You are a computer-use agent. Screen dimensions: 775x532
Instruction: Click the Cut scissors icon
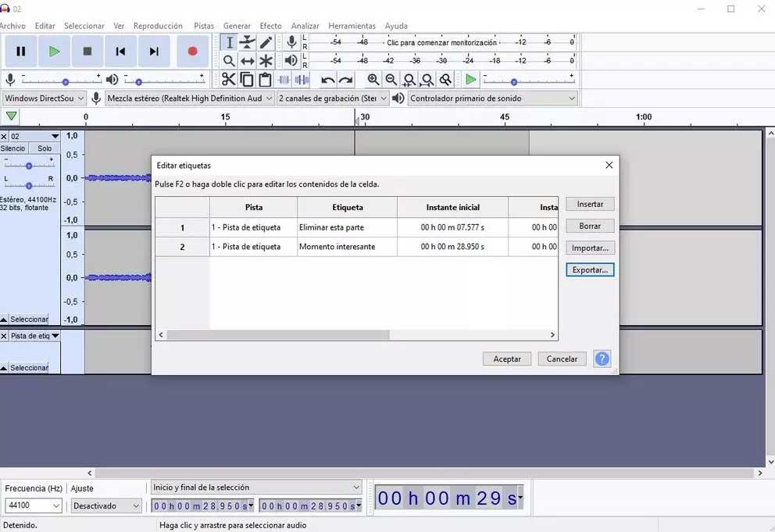[228, 80]
